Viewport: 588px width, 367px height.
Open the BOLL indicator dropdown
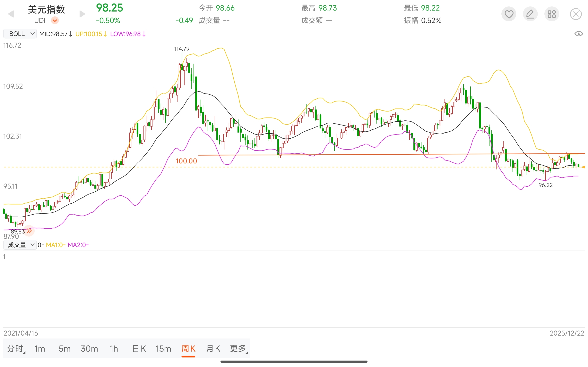pos(20,34)
